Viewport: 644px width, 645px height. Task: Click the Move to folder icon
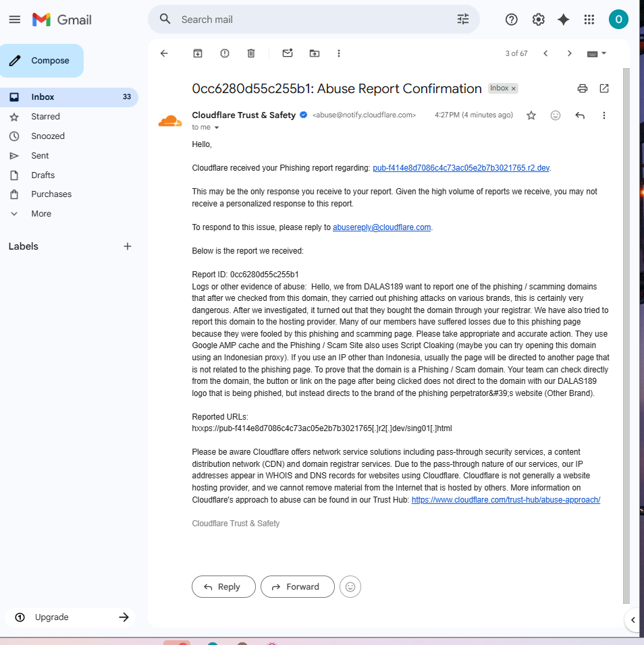tap(315, 53)
